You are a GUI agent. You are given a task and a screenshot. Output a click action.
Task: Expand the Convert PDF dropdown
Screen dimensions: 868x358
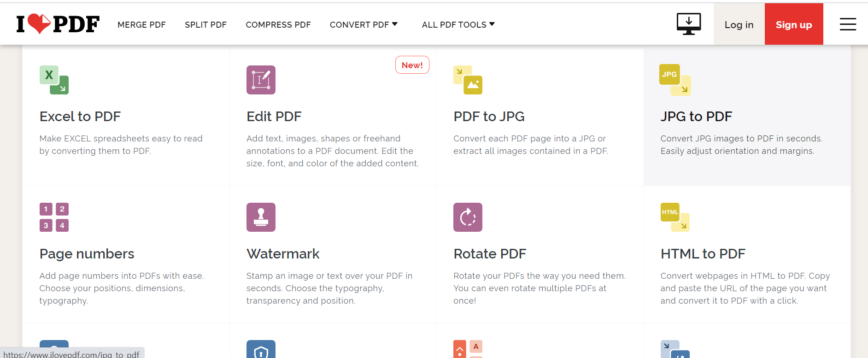pyautogui.click(x=364, y=24)
